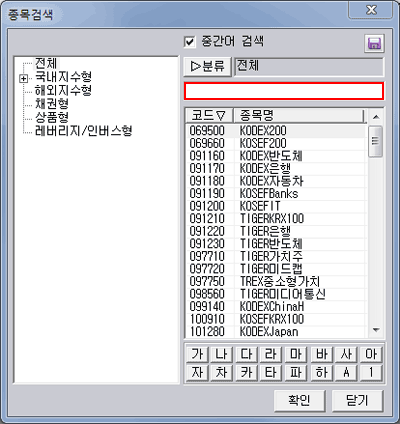Click the list scrollbar down arrow
Screen dimensions: 400x424
pos(376,330)
